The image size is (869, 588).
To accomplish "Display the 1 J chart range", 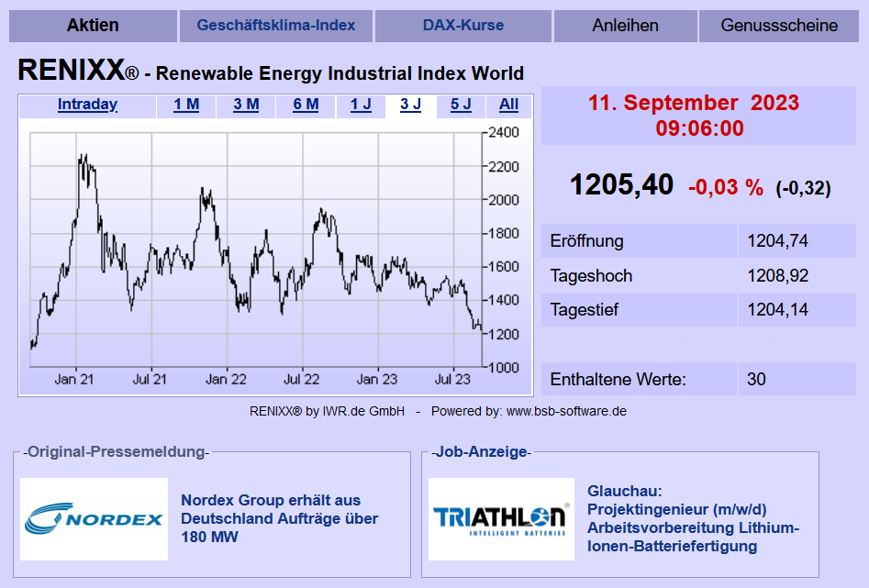I will pyautogui.click(x=361, y=105).
